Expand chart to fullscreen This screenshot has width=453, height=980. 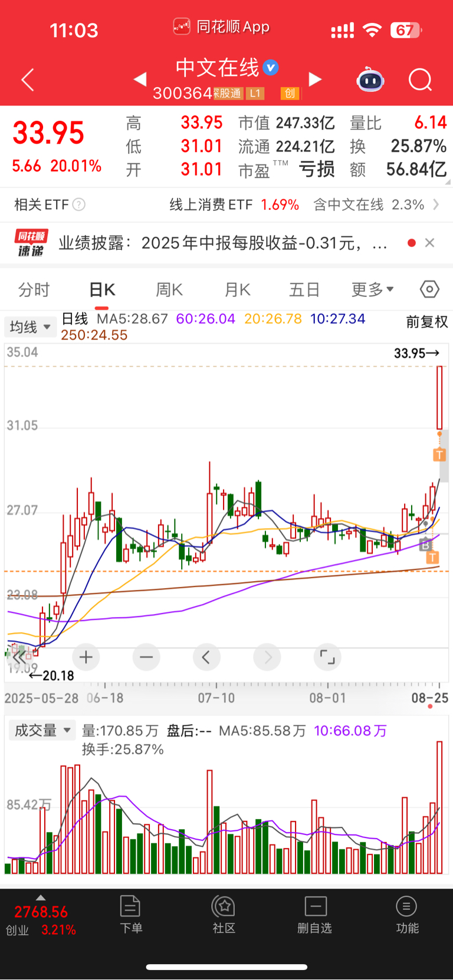pos(327,657)
